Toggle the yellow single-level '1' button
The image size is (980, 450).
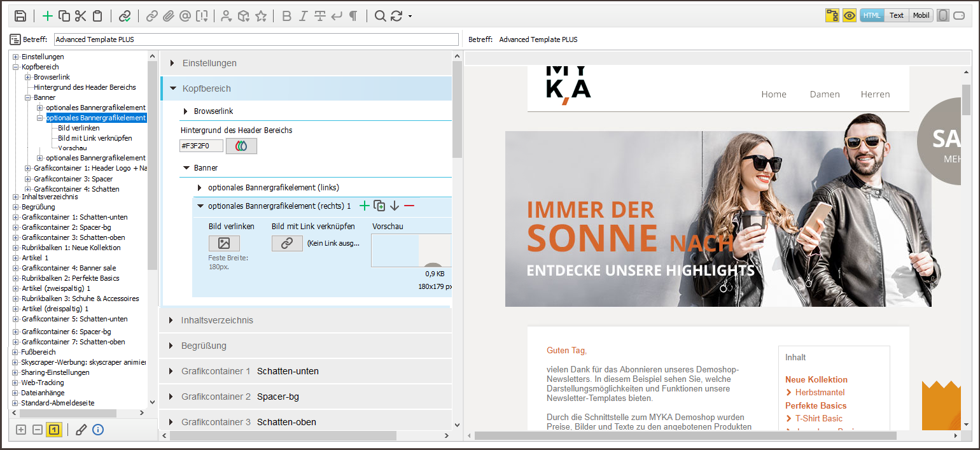[54, 430]
